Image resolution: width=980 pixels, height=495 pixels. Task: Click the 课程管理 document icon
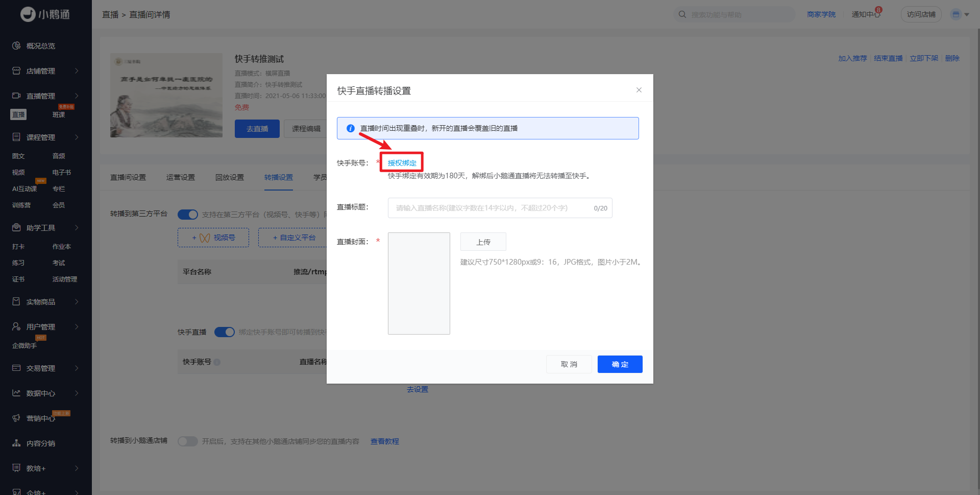pyautogui.click(x=16, y=137)
